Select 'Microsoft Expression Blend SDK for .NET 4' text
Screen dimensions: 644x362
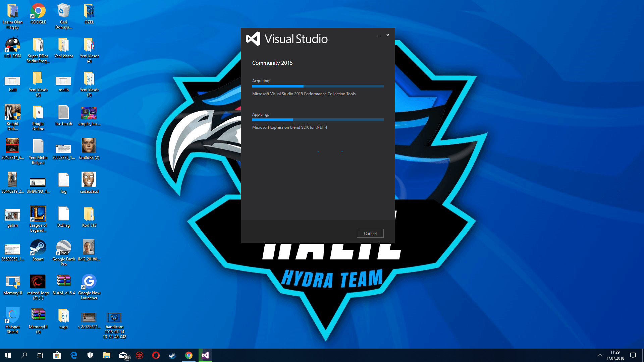point(289,127)
